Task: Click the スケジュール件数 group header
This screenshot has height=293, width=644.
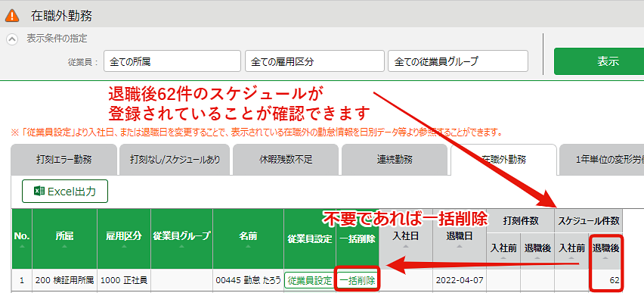Action: (589, 221)
